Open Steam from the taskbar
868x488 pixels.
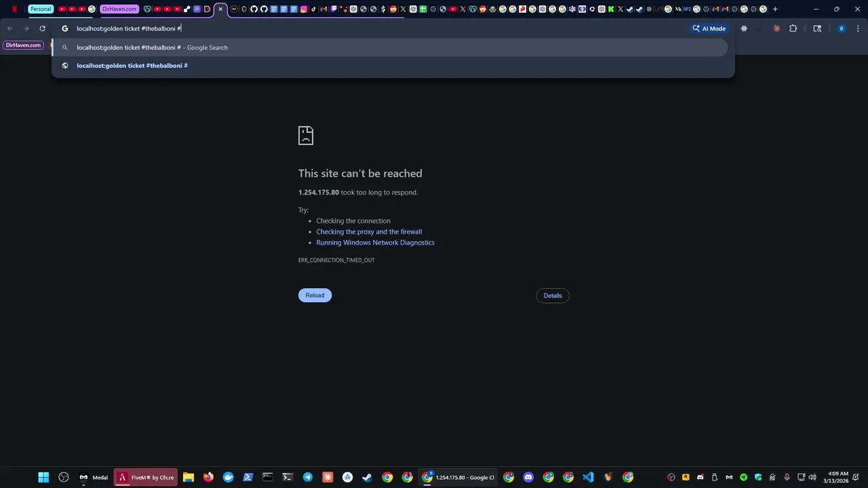(367, 477)
